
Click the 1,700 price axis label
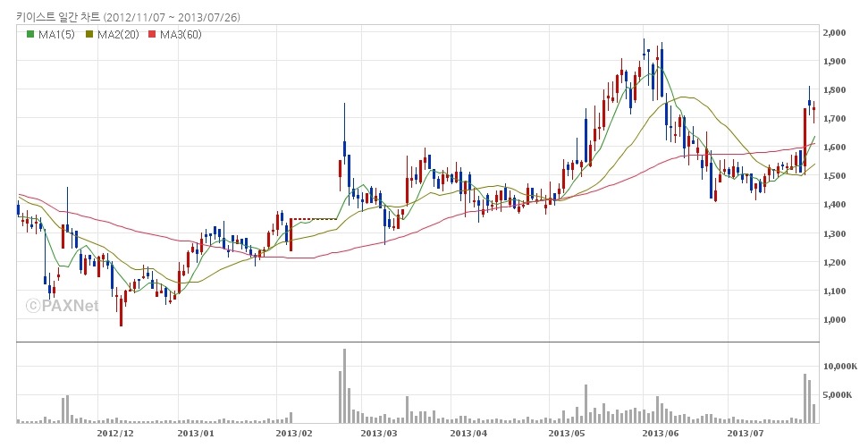[834, 119]
